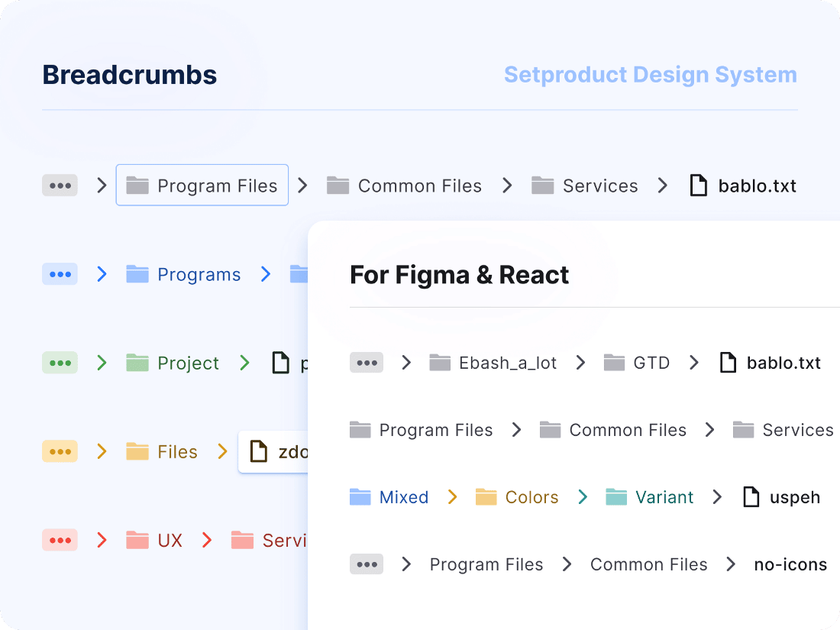Select the no-icons breadcrumb item
Image resolution: width=840 pixels, height=630 pixels.
790,564
